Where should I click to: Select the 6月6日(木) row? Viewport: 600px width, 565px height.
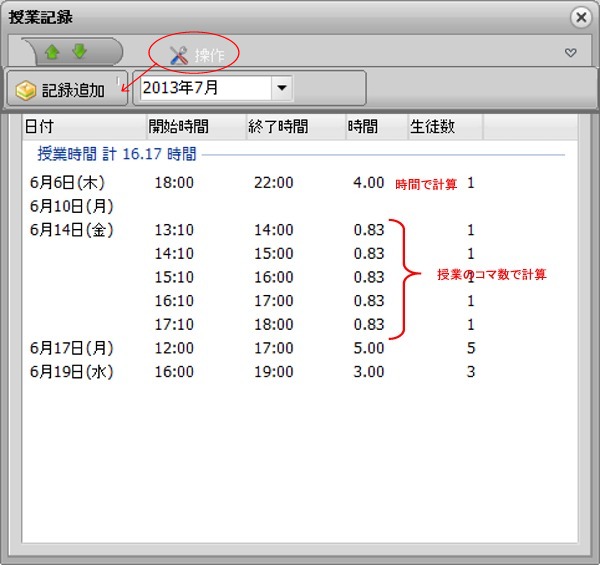click(300, 183)
